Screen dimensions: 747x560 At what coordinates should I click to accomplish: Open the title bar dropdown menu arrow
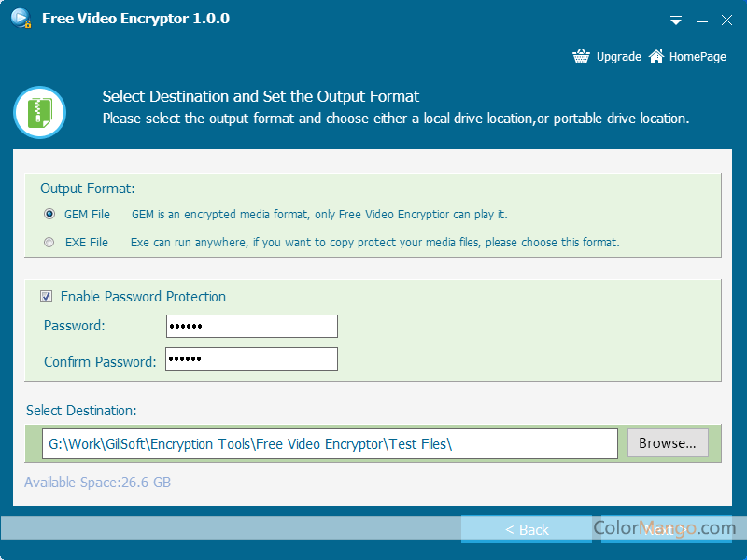tap(677, 20)
